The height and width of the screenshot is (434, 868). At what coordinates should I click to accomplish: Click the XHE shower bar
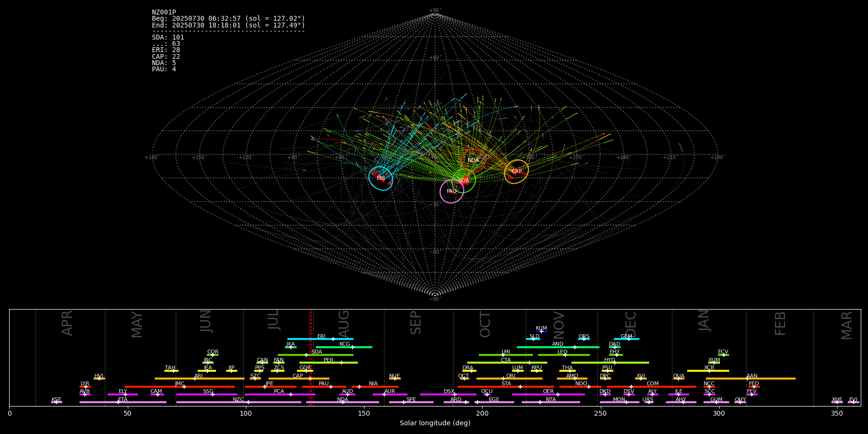(x=837, y=402)
